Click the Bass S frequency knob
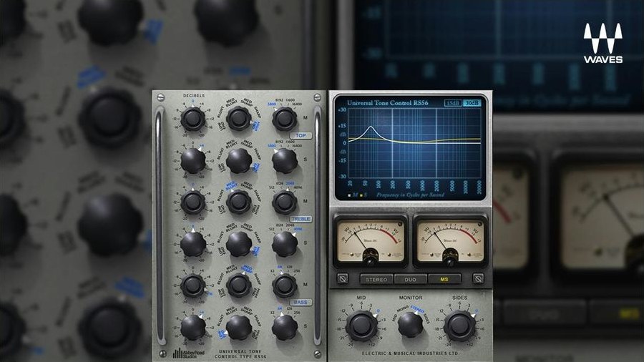The height and width of the screenshot is (362, 644). point(285,328)
